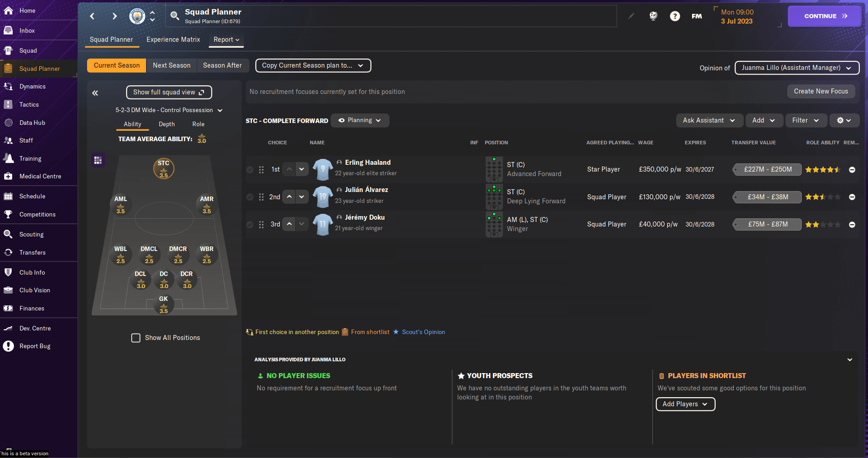Switch to the Experience Matrix tab
Image resolution: width=868 pixels, height=458 pixels.
pos(173,39)
